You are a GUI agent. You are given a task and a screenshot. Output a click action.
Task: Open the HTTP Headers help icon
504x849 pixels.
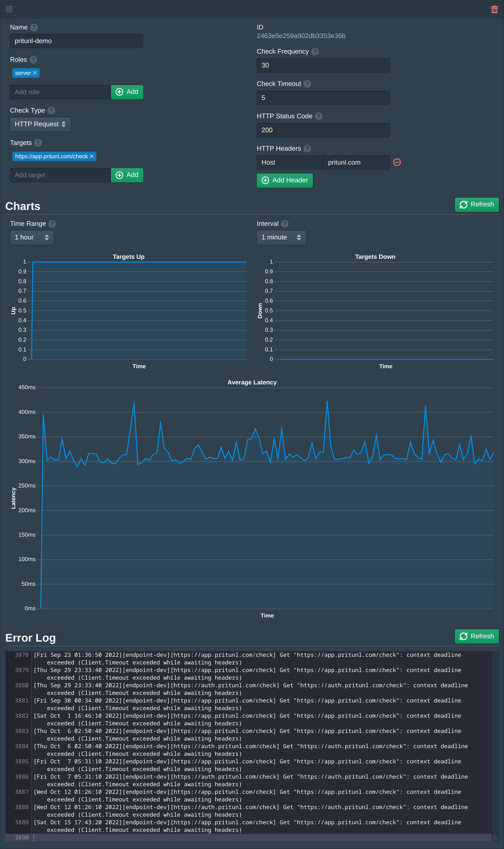[x=307, y=149]
